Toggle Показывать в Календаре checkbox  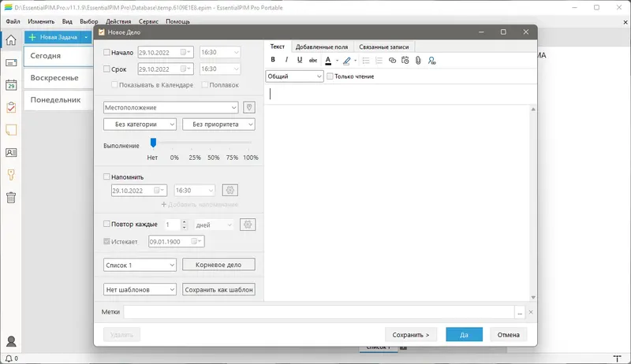click(114, 85)
